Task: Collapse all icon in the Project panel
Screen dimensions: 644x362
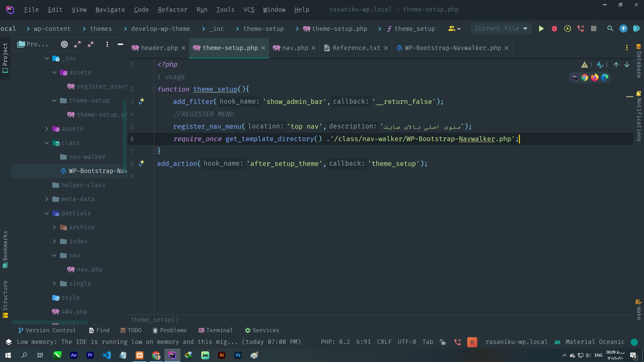Action: coord(91,44)
